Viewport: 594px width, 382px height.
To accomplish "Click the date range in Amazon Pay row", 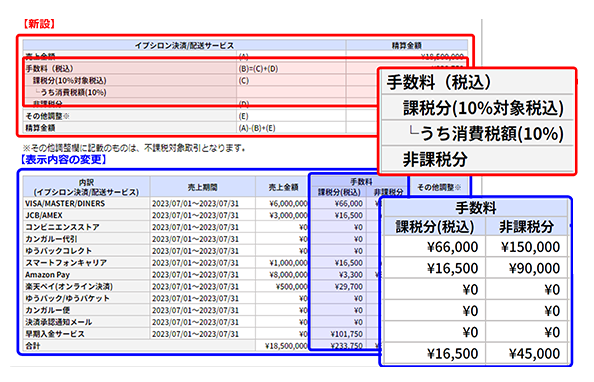I will 195,275.
